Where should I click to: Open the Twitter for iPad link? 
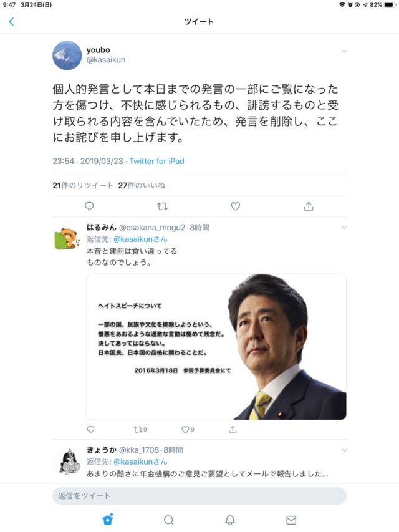pos(156,161)
